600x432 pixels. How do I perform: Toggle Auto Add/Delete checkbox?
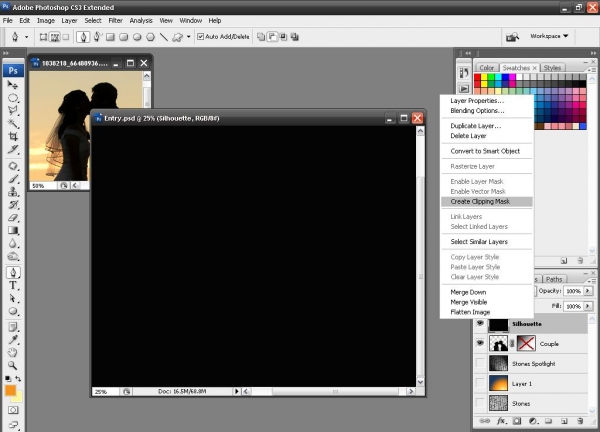pyautogui.click(x=201, y=37)
